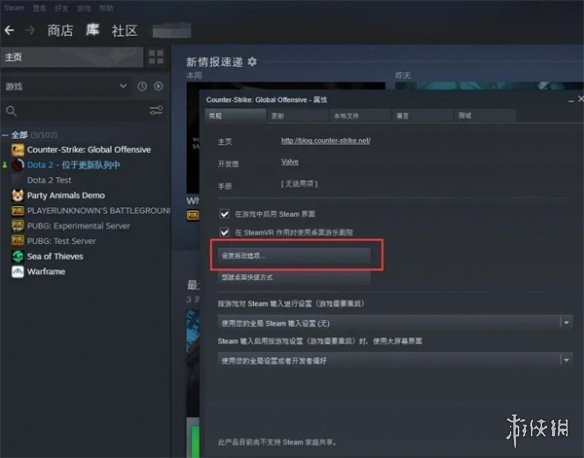Open advanced filter sliders icon
The image size is (584, 458).
[x=156, y=110]
